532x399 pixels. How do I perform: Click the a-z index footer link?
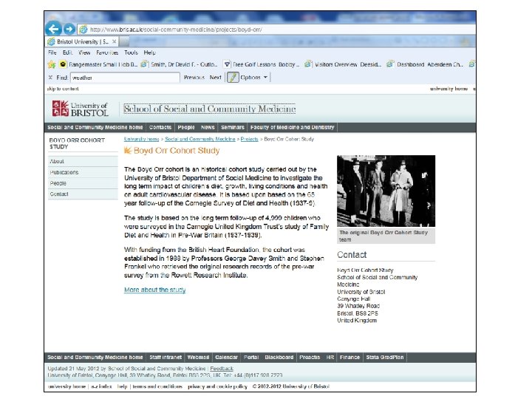101,386
